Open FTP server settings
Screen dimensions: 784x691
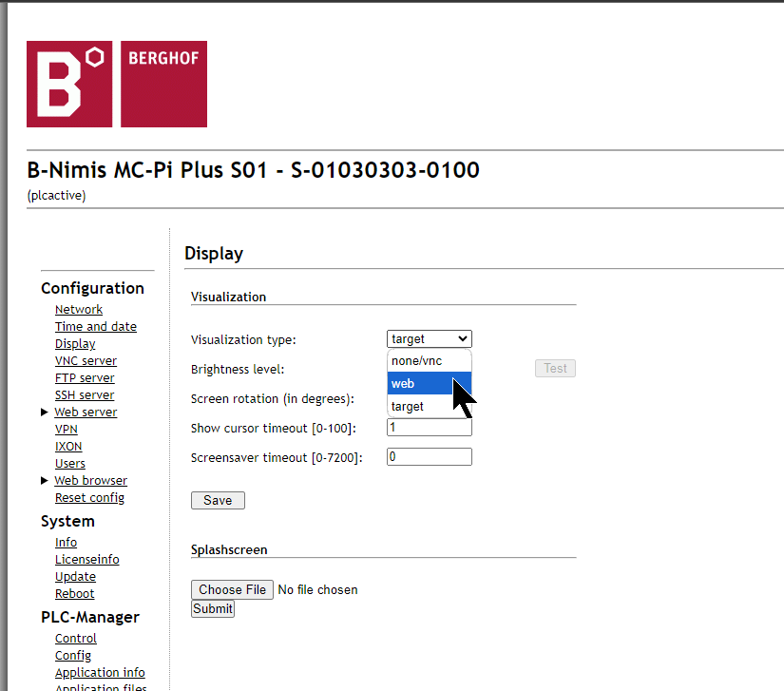(x=85, y=378)
